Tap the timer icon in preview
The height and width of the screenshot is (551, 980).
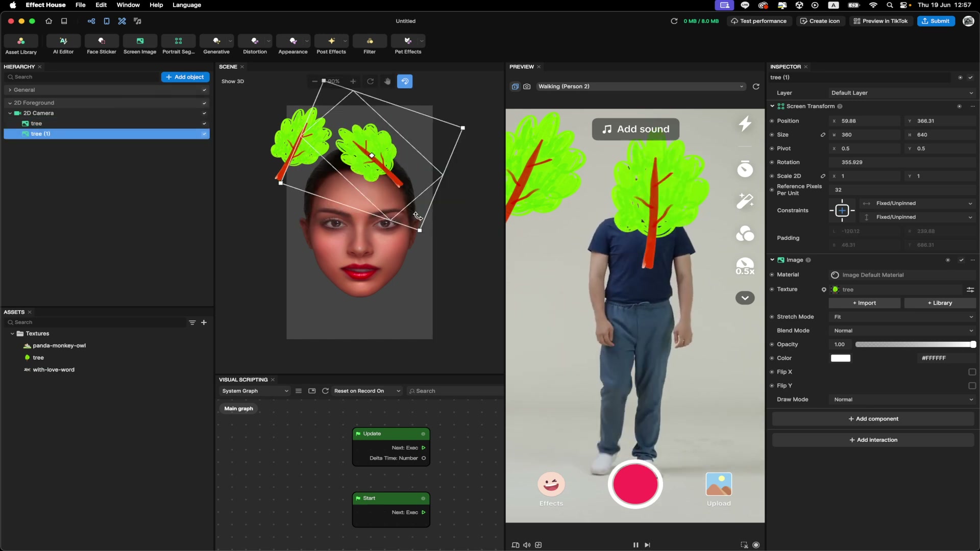(x=745, y=169)
